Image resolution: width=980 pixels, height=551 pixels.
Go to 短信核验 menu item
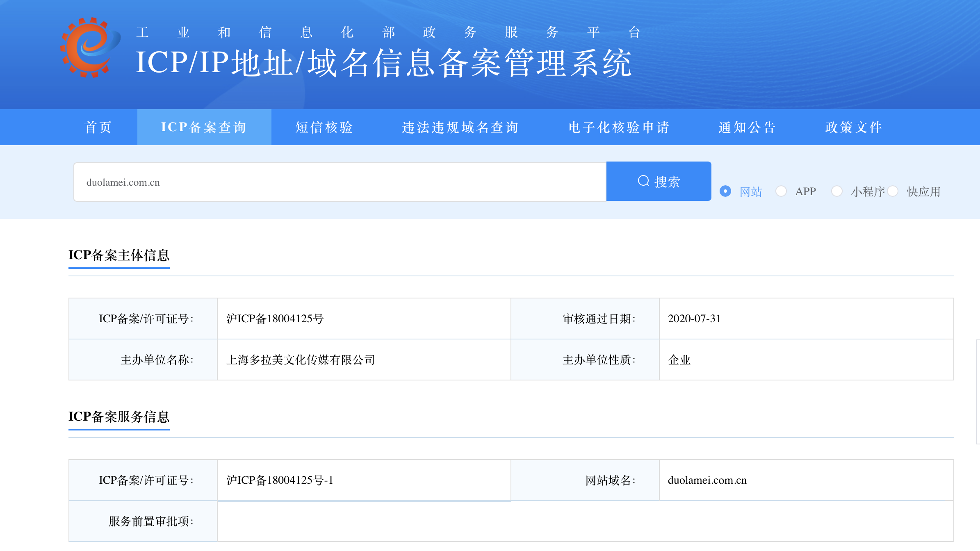pyautogui.click(x=324, y=127)
